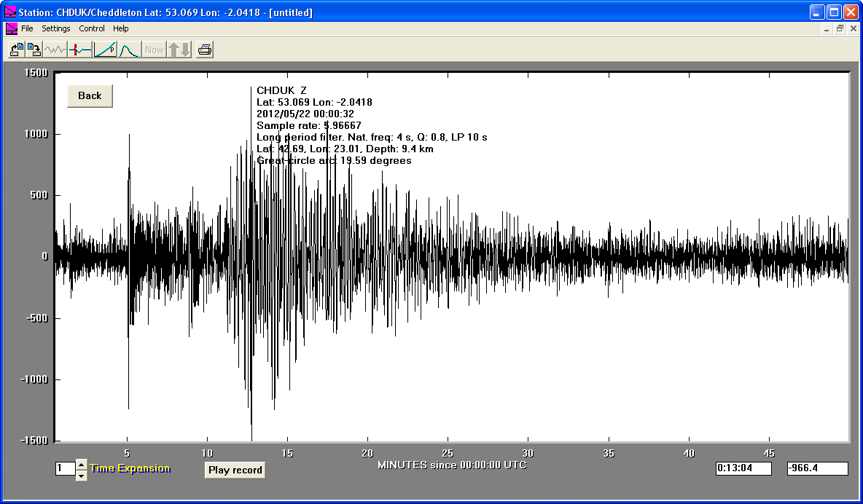Decrease Time Expansion with down arrow
The height and width of the screenshot is (504, 863).
(82, 476)
